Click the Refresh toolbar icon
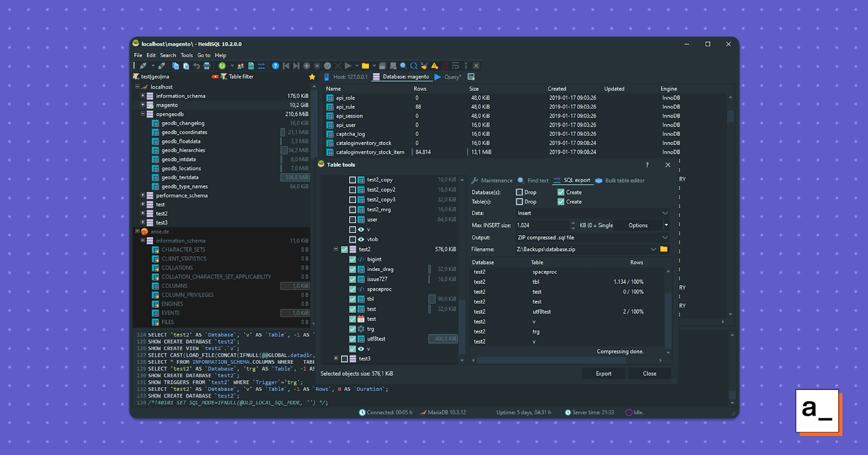This screenshot has height=455, width=868. (x=222, y=66)
